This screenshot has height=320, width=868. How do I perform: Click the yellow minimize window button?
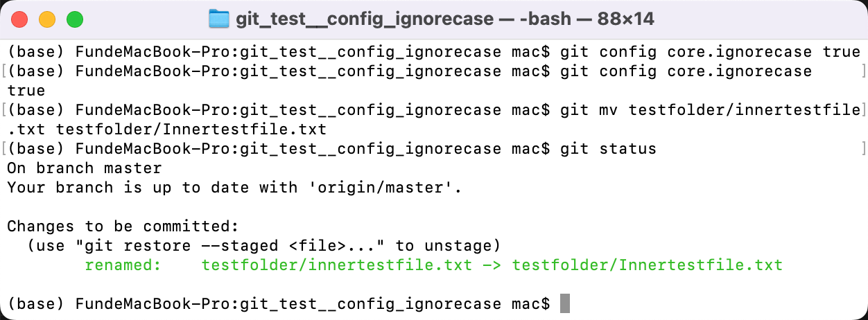[x=47, y=19]
